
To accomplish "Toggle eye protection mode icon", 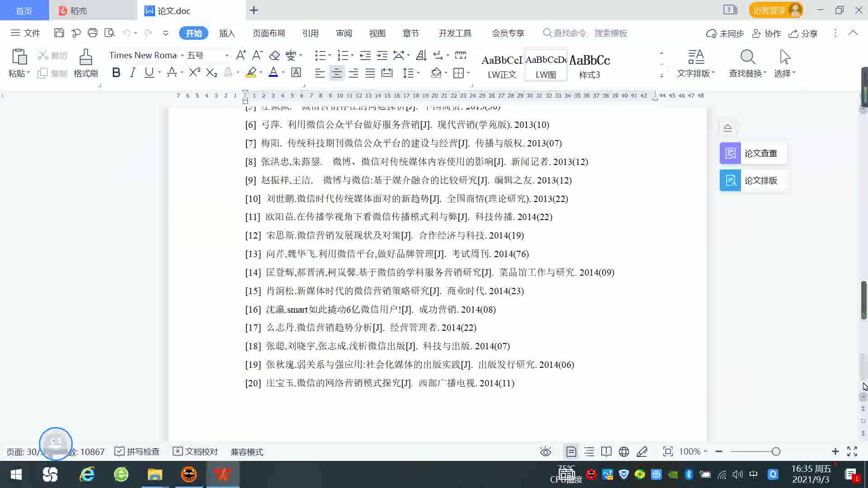I will [545, 451].
